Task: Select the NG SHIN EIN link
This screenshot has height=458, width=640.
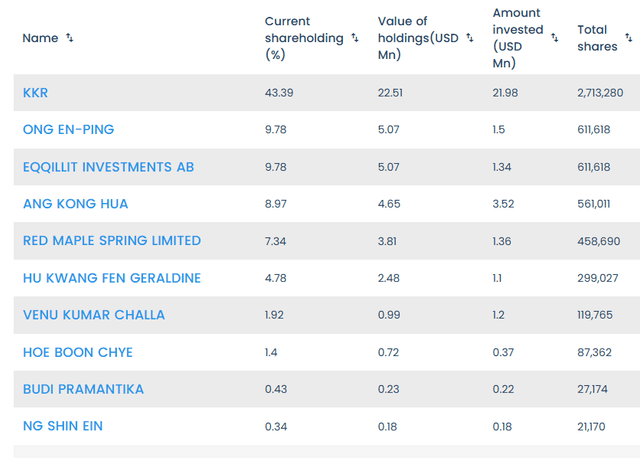Action: (x=63, y=426)
